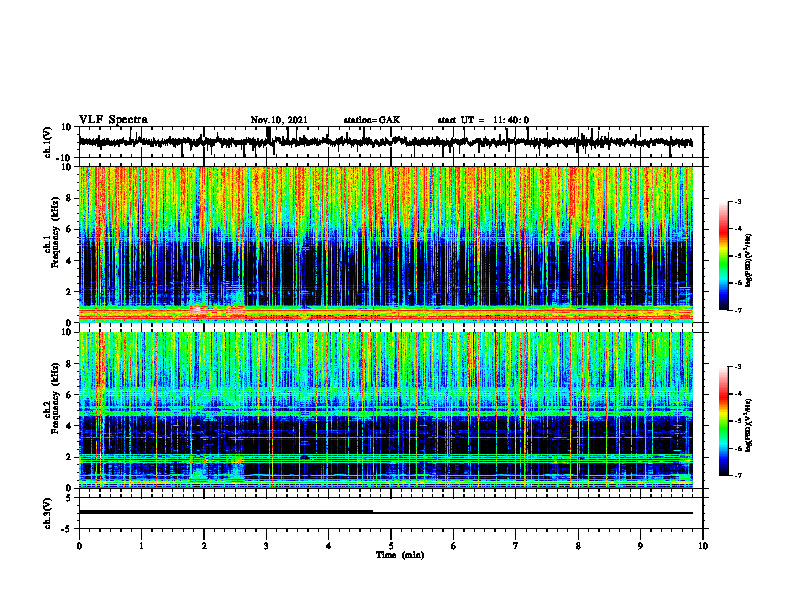Click time axis tick label "0"
This screenshot has width=792, height=612.
point(79,546)
